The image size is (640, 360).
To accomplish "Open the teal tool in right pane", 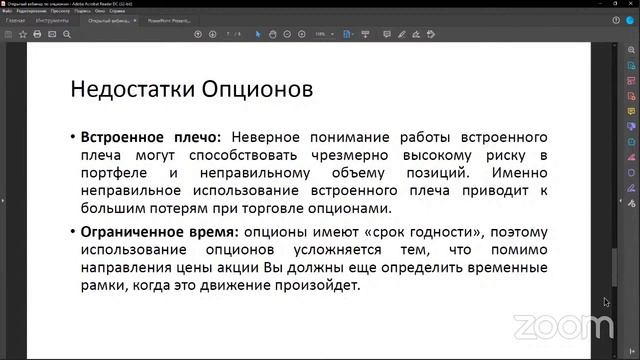I will click(x=631, y=142).
